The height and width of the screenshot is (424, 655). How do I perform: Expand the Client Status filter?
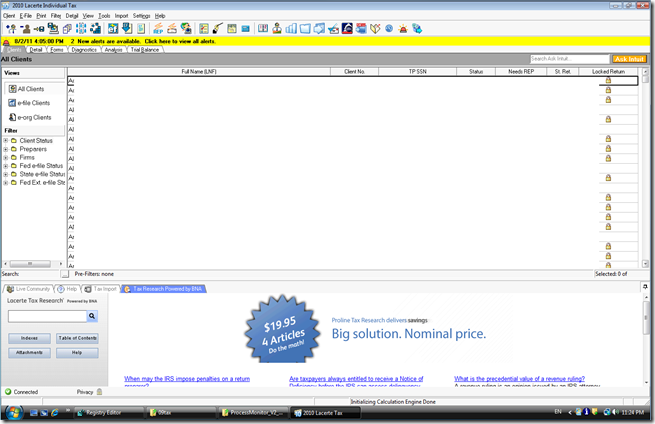click(6, 141)
